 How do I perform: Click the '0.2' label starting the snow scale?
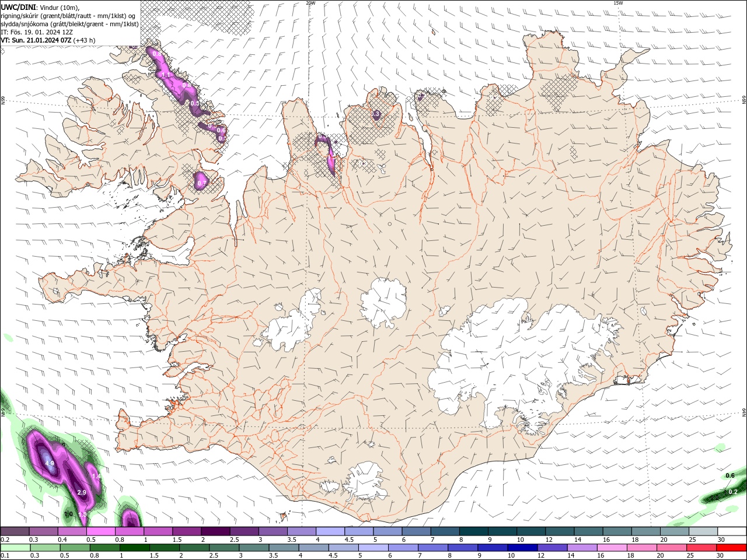[x=5, y=540]
